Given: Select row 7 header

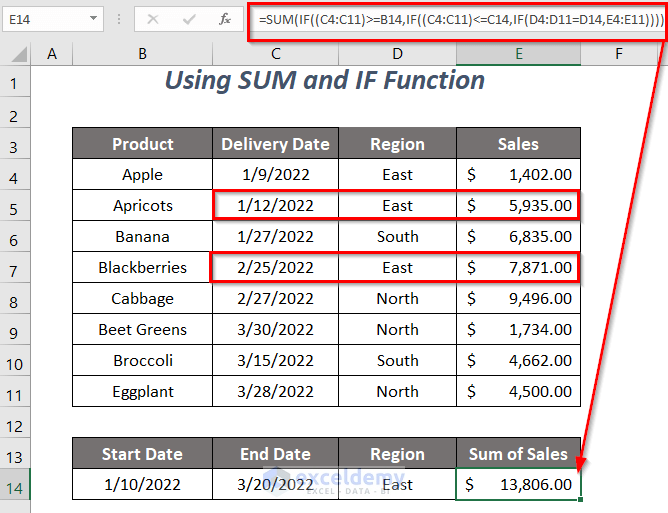Looking at the screenshot, I should (16, 268).
